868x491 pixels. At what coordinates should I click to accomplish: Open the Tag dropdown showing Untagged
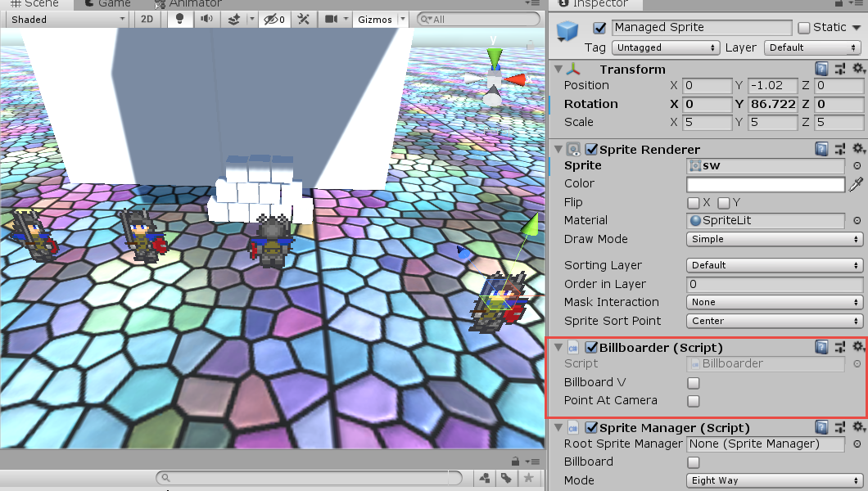[x=667, y=47]
